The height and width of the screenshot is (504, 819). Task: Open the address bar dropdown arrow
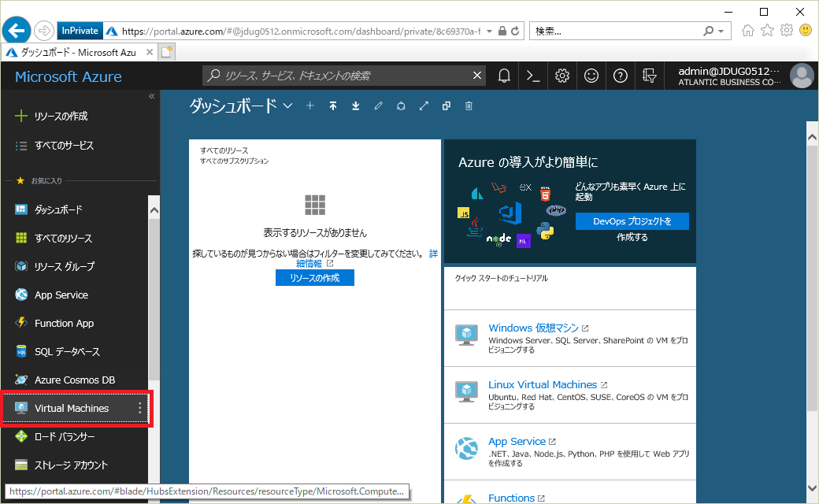tap(489, 31)
